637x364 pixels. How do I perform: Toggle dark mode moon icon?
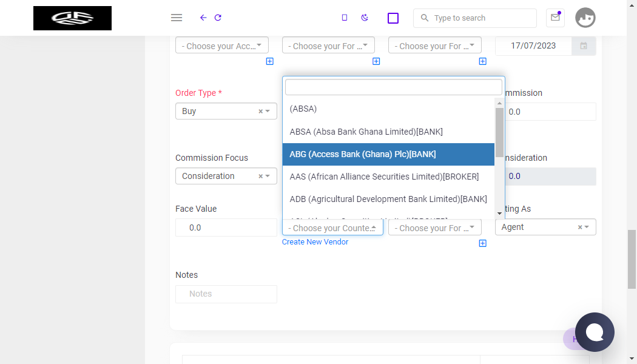(x=365, y=18)
